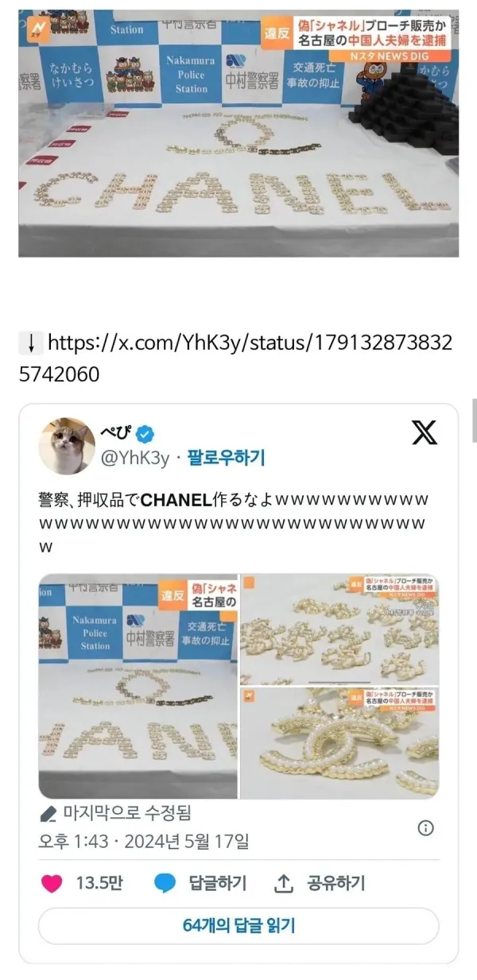Read 64 replies button

click(x=238, y=926)
